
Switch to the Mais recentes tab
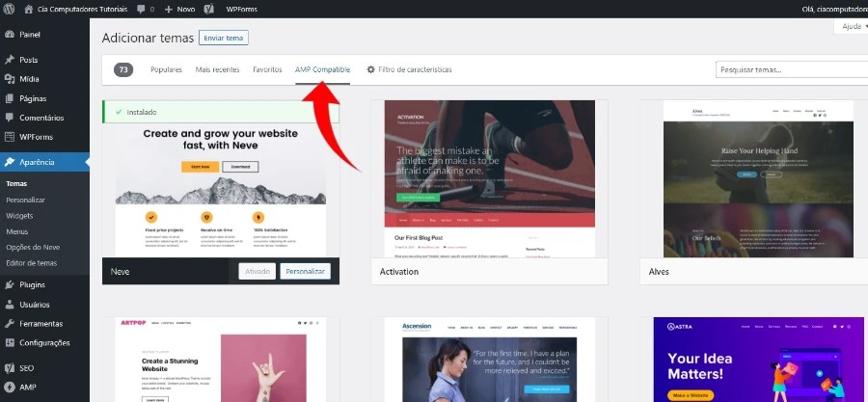pyautogui.click(x=218, y=69)
